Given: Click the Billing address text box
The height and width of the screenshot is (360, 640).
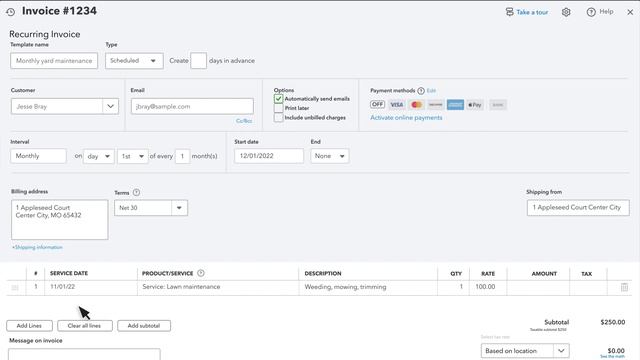Looking at the screenshot, I should click(60, 220).
